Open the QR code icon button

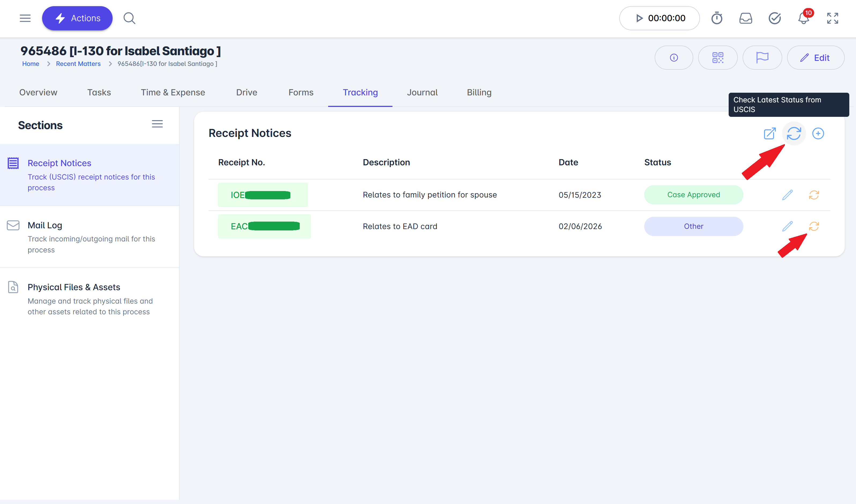pyautogui.click(x=717, y=58)
